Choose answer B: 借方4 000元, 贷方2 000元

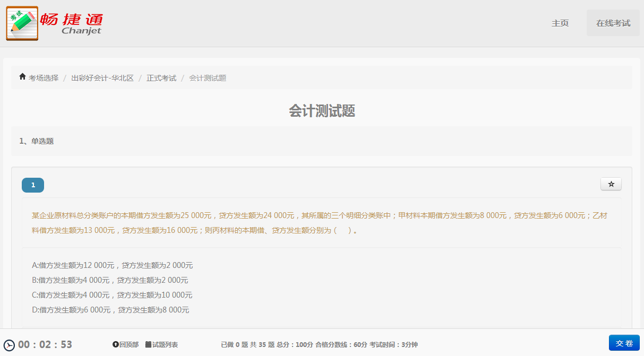(110, 280)
